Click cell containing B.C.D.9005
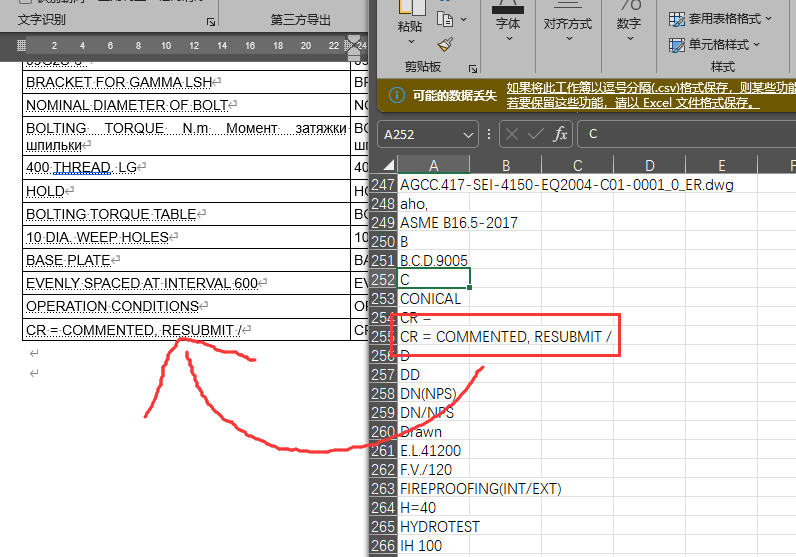 (434, 260)
